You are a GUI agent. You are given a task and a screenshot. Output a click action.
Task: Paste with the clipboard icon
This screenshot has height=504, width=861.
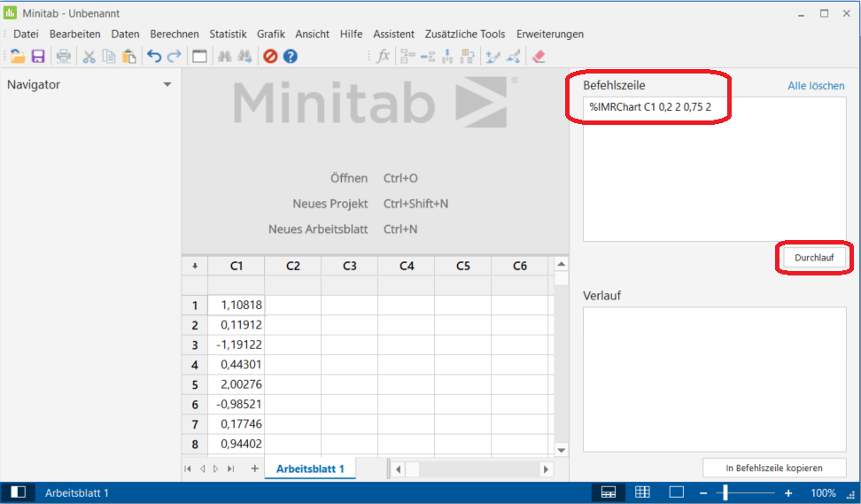pos(129,56)
